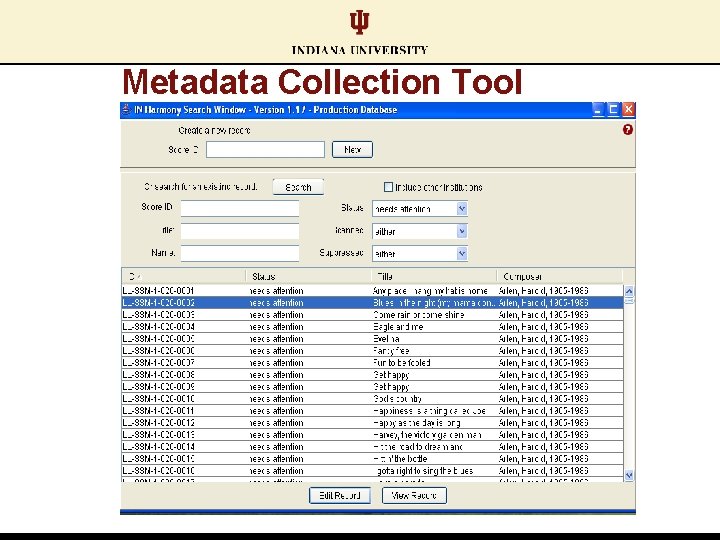
Task: Maximize the IN Harmony Search Window
Action: [x=613, y=110]
